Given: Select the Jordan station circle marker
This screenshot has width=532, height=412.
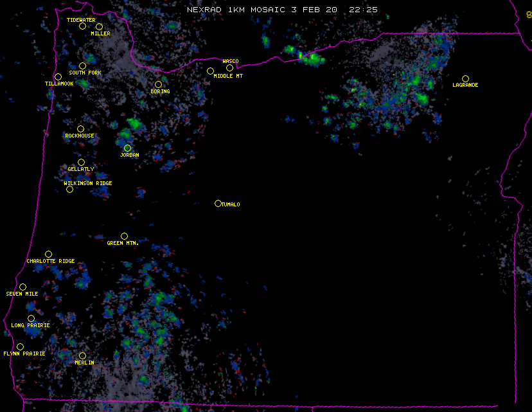Looking at the screenshot, I should click(x=127, y=148).
